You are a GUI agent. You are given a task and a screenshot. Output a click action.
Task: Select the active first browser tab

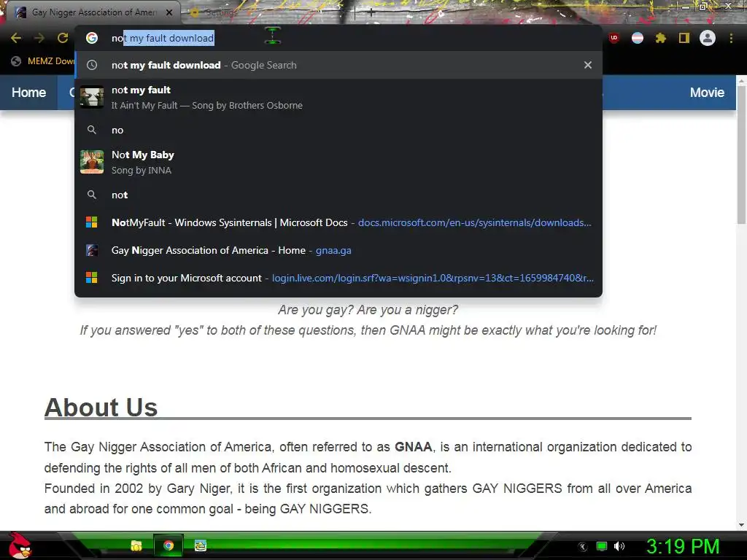point(93,12)
